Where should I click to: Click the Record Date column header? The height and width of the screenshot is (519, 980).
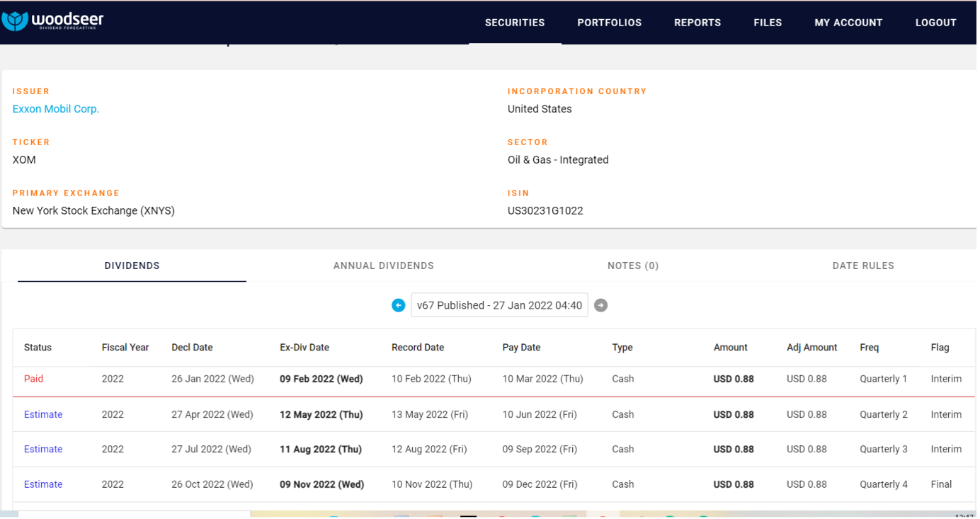click(x=418, y=348)
